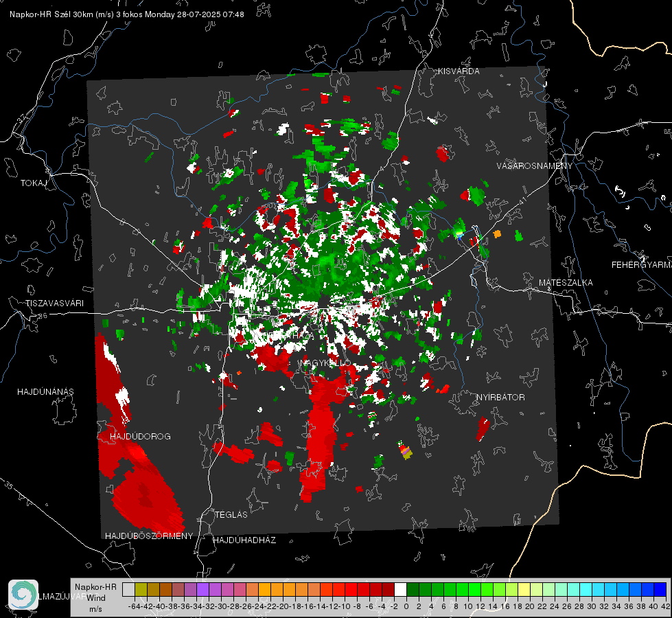Click the 10 value on the legend scale
Viewport: 672px width, 618px height.
click(468, 606)
